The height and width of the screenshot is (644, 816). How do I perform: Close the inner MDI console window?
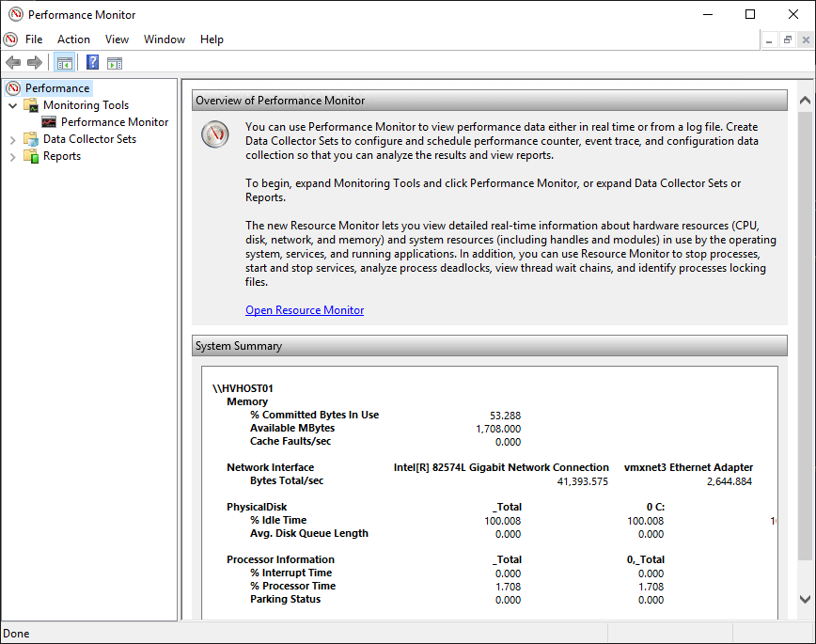pyautogui.click(x=806, y=40)
